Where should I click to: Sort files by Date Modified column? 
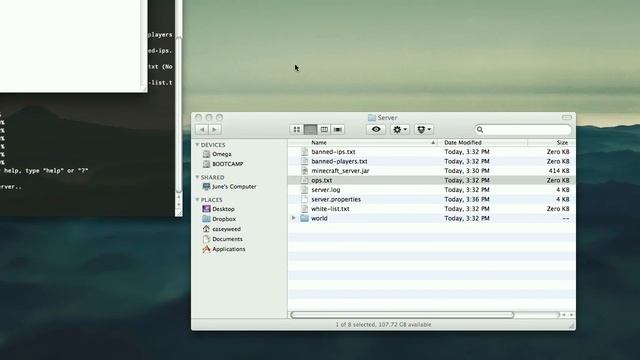pyautogui.click(x=482, y=142)
